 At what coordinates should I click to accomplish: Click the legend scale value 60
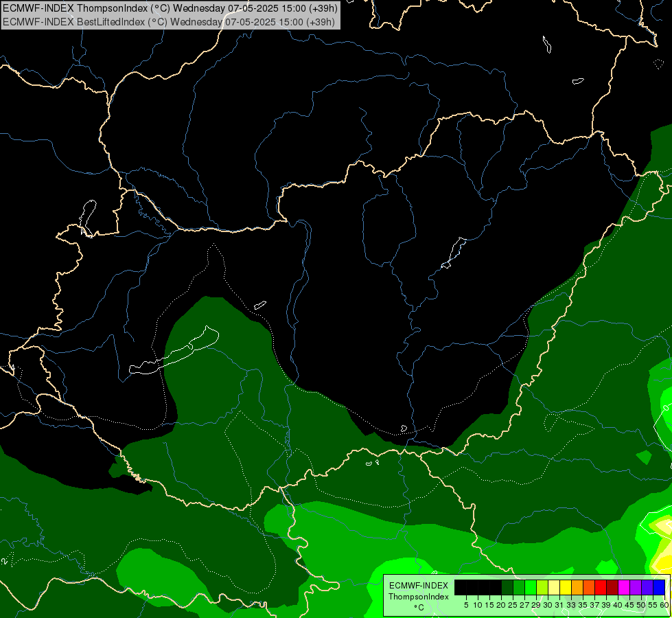click(664, 605)
